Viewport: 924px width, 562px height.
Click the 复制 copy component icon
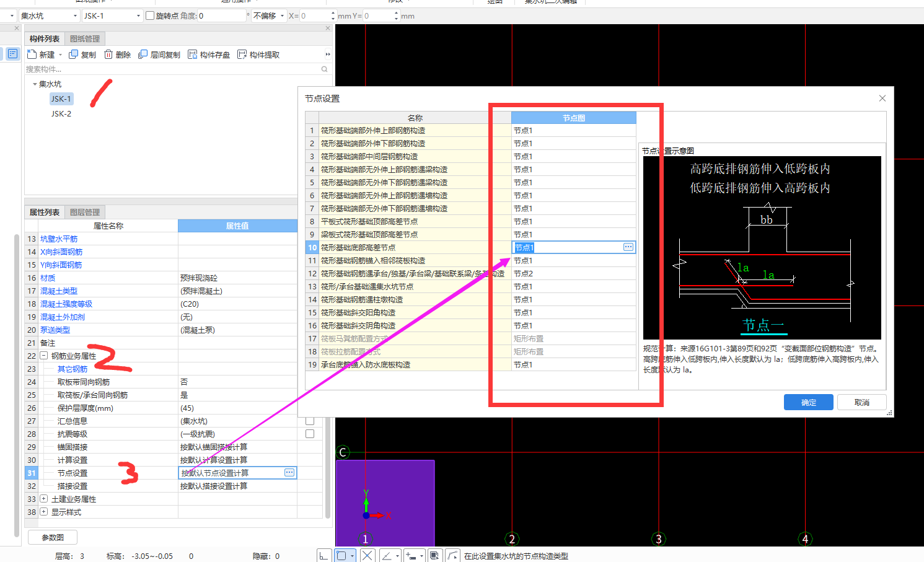coord(73,55)
